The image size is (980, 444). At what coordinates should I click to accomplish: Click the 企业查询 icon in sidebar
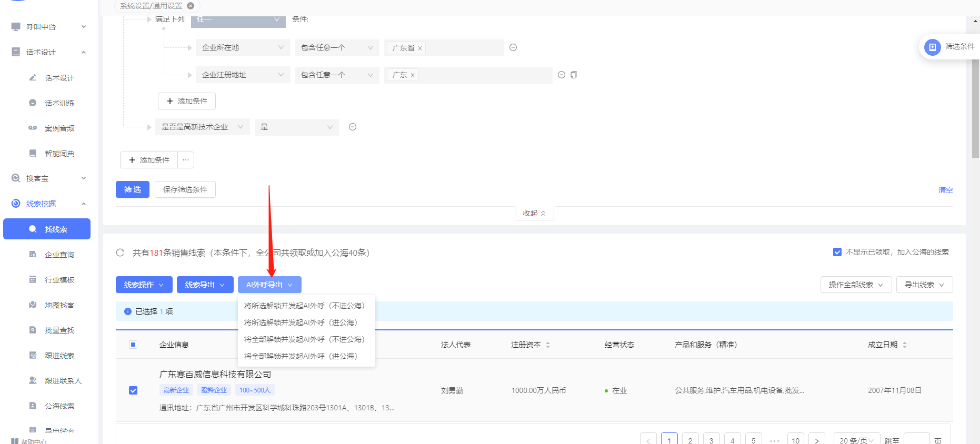tap(33, 254)
